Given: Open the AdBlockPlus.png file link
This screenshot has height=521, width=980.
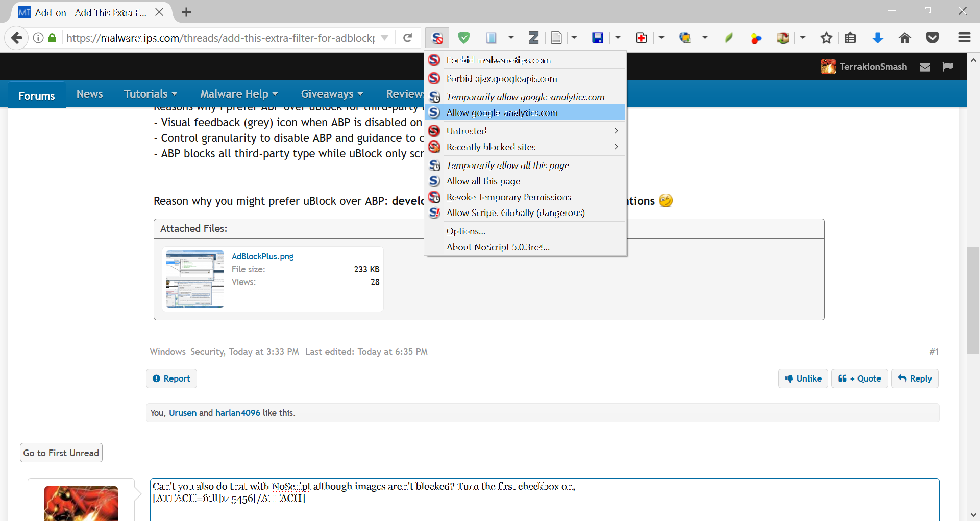Looking at the screenshot, I should [x=262, y=256].
